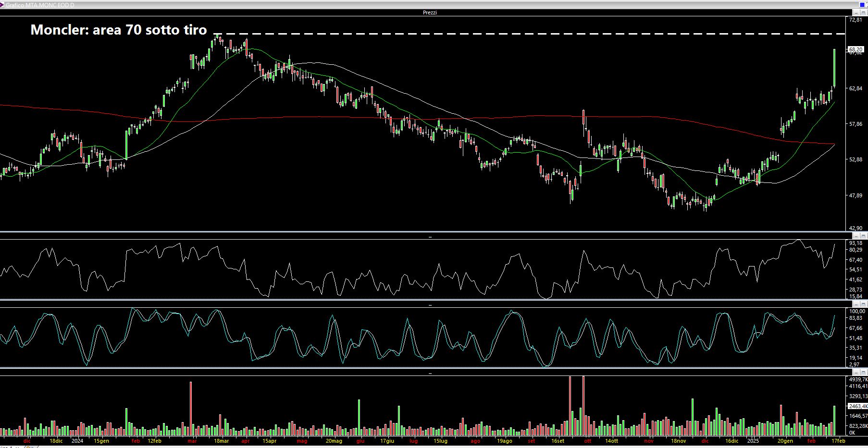This screenshot has width=868, height=448.
Task: Click the 16set date label
Action: [558, 441]
